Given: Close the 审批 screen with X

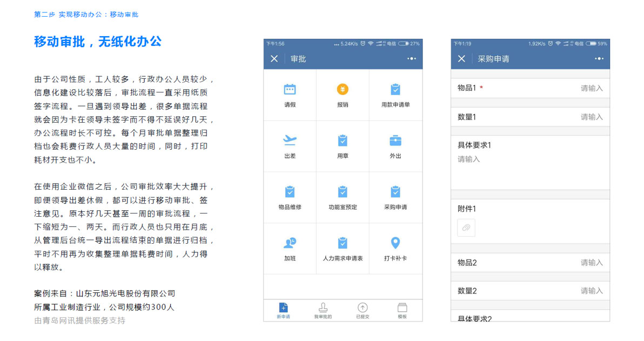Looking at the screenshot, I should click(x=274, y=59).
